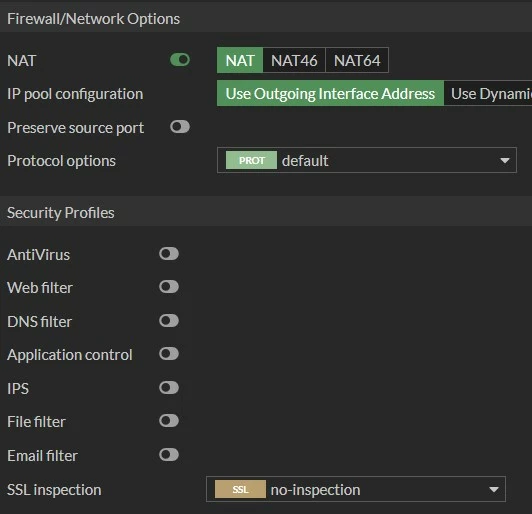Click the SSL inspection label
This screenshot has height=514, width=532.
tap(54, 490)
